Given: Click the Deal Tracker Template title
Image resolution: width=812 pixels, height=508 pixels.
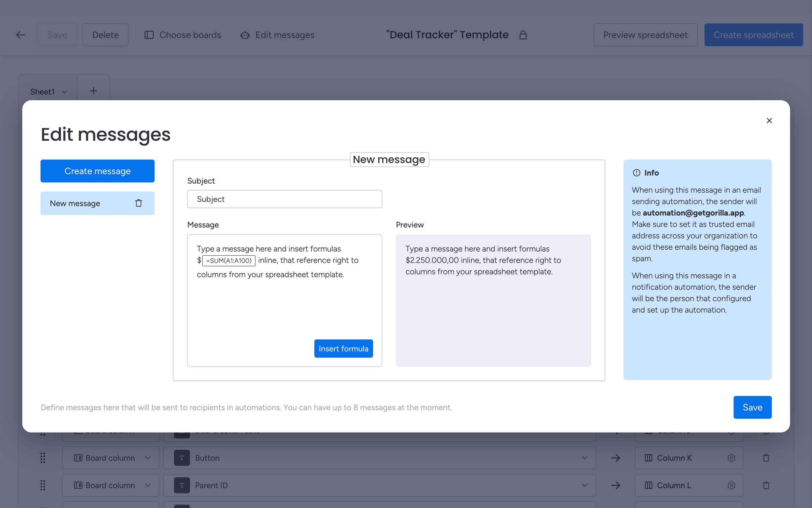Looking at the screenshot, I should tap(448, 35).
